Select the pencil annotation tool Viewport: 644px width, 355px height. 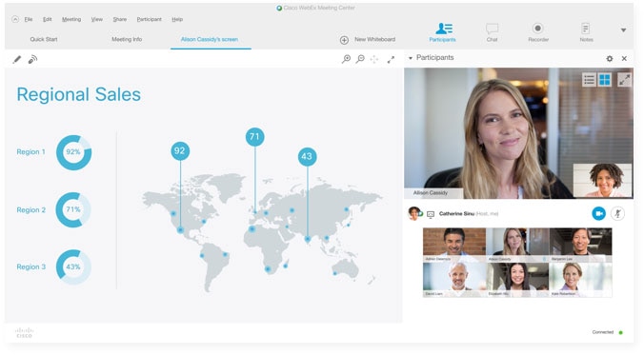point(17,60)
